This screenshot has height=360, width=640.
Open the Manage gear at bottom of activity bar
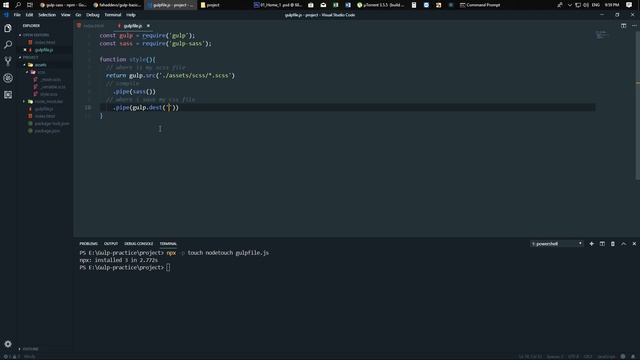(8, 344)
